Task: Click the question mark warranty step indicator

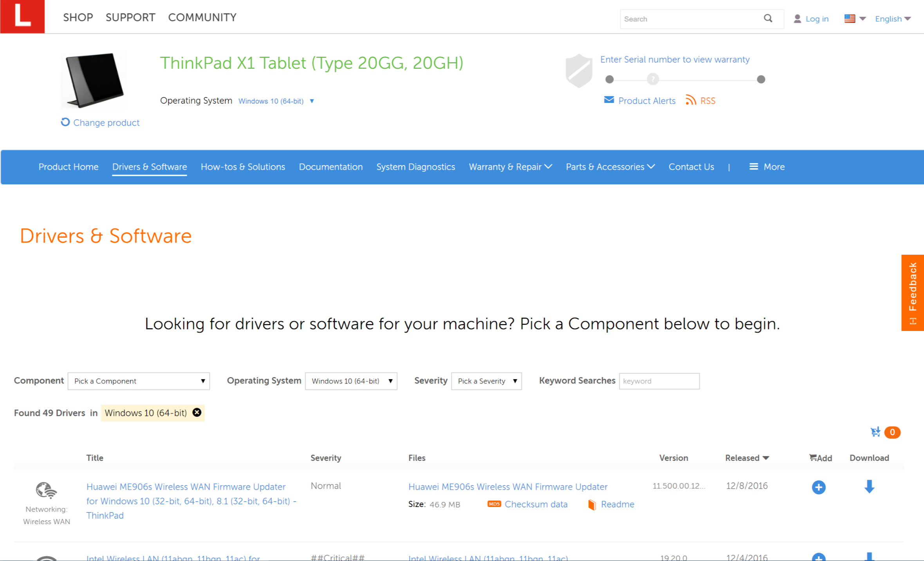Action: [x=653, y=79]
